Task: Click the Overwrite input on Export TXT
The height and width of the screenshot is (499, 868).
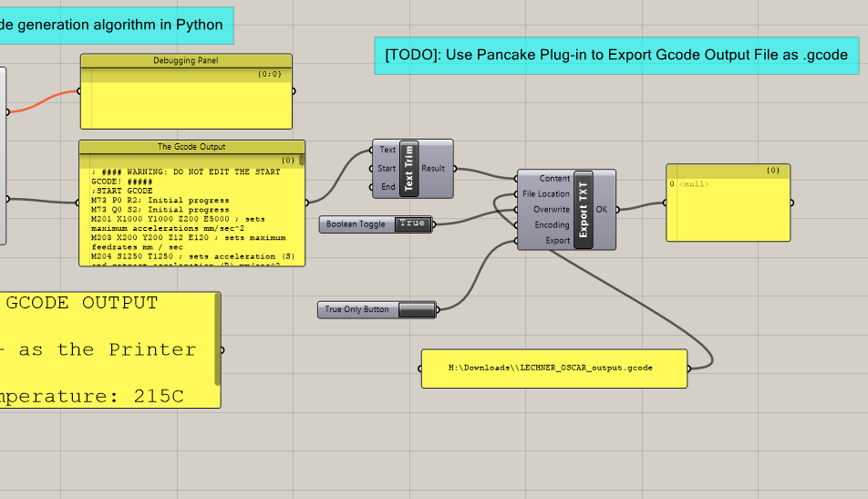Action: click(x=552, y=209)
